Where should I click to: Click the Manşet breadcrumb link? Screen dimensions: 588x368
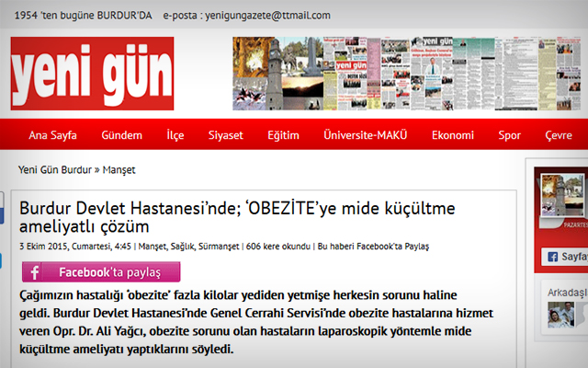tap(119, 170)
